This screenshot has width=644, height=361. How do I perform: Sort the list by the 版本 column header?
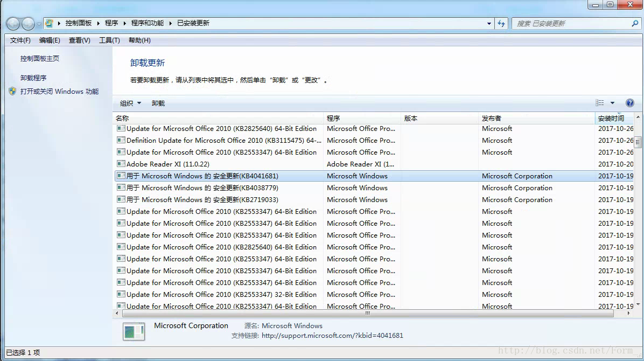tap(439, 118)
